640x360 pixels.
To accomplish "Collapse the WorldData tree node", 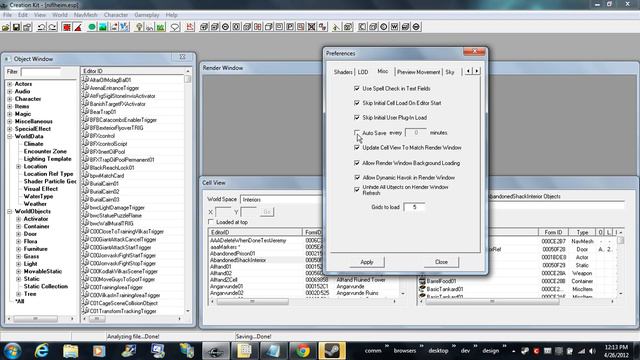I will click(10, 136).
